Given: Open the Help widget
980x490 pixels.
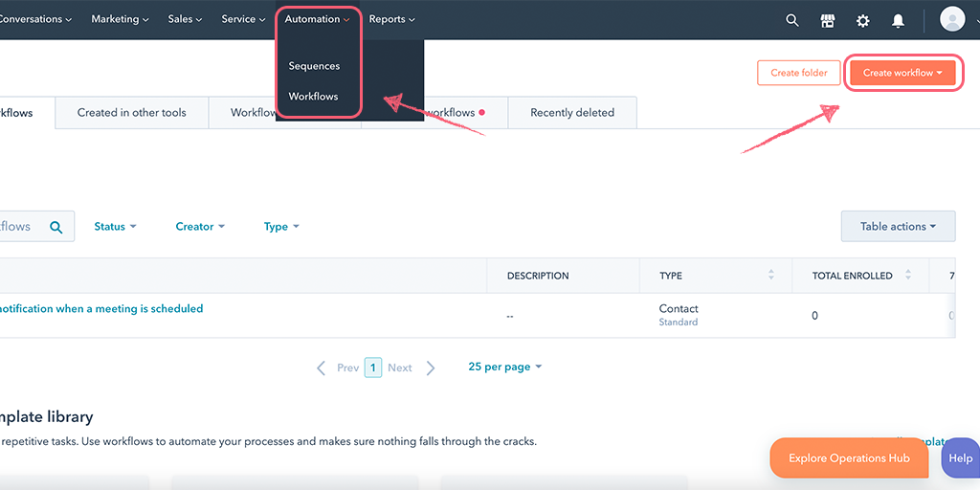Looking at the screenshot, I should tap(961, 458).
